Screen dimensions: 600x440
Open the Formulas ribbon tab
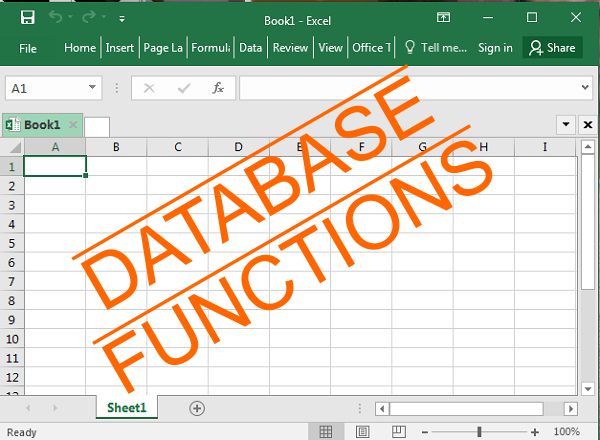(210, 48)
